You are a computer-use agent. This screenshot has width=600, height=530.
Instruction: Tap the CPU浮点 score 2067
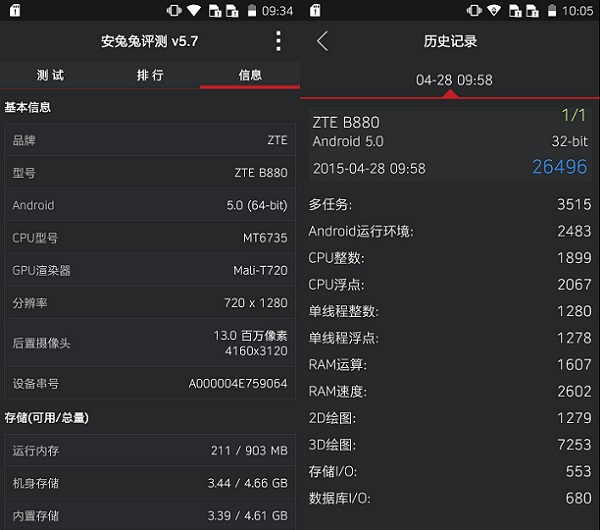coord(574,284)
